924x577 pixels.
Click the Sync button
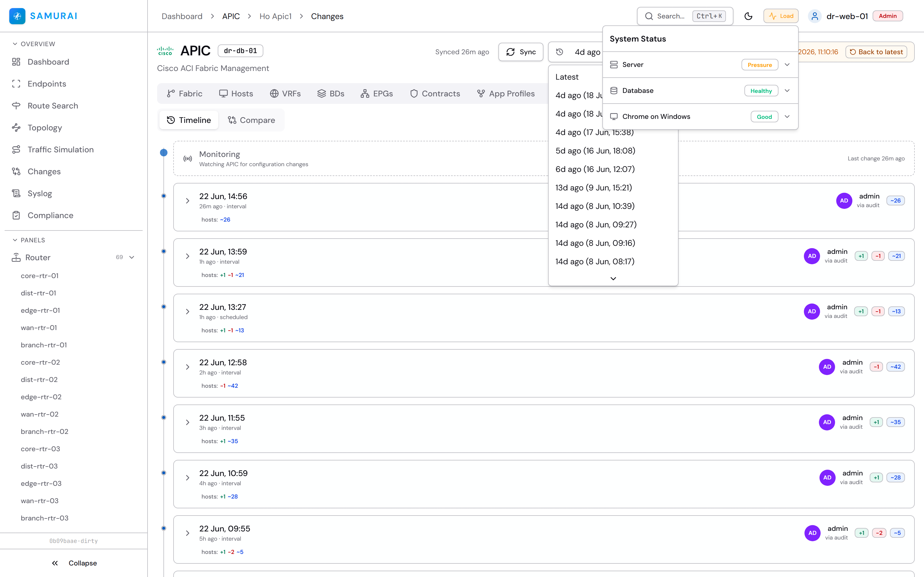tap(521, 52)
